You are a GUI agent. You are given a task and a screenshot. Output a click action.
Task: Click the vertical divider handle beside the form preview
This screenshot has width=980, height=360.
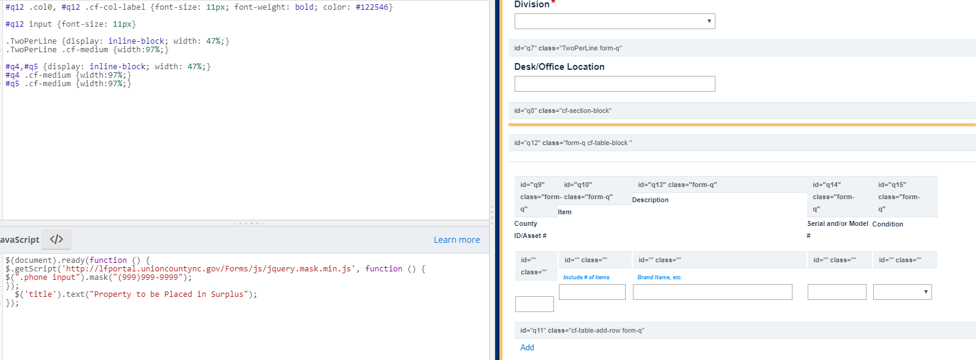point(492,212)
